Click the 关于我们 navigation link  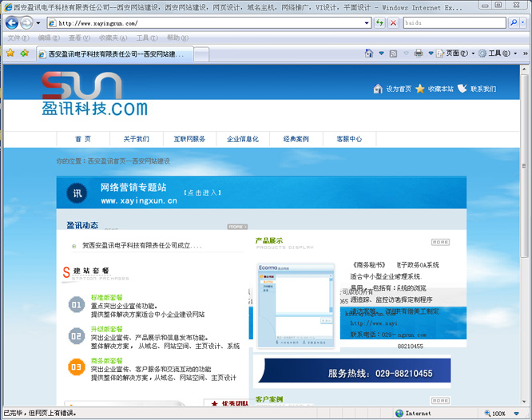[136, 139]
